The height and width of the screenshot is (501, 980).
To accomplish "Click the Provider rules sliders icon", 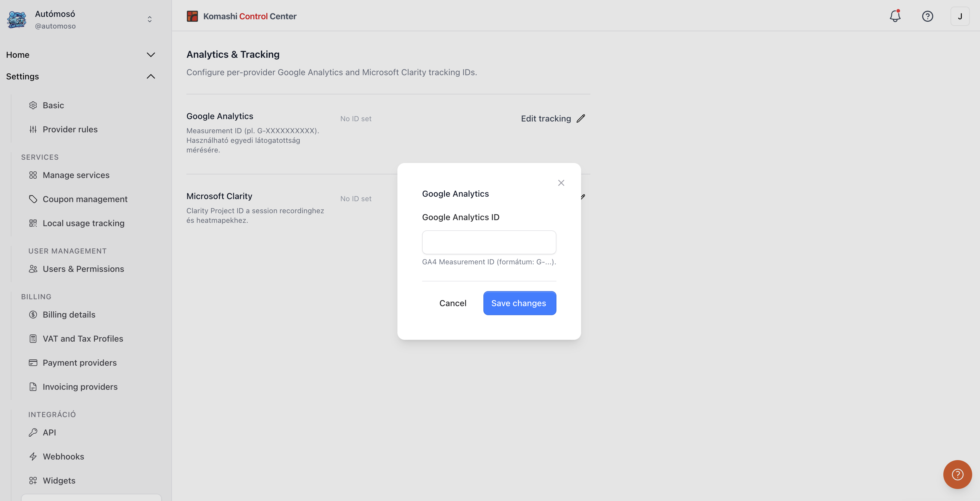I will tap(33, 129).
